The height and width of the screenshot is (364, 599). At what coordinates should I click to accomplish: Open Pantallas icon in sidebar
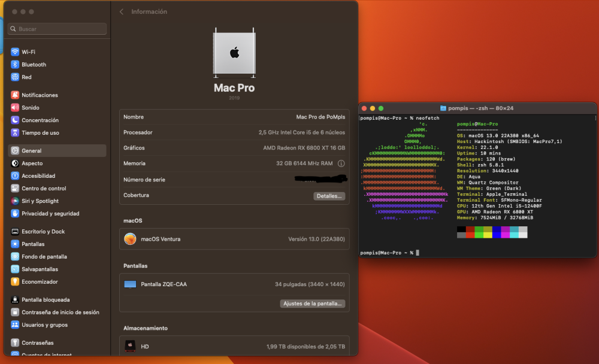pyautogui.click(x=15, y=244)
